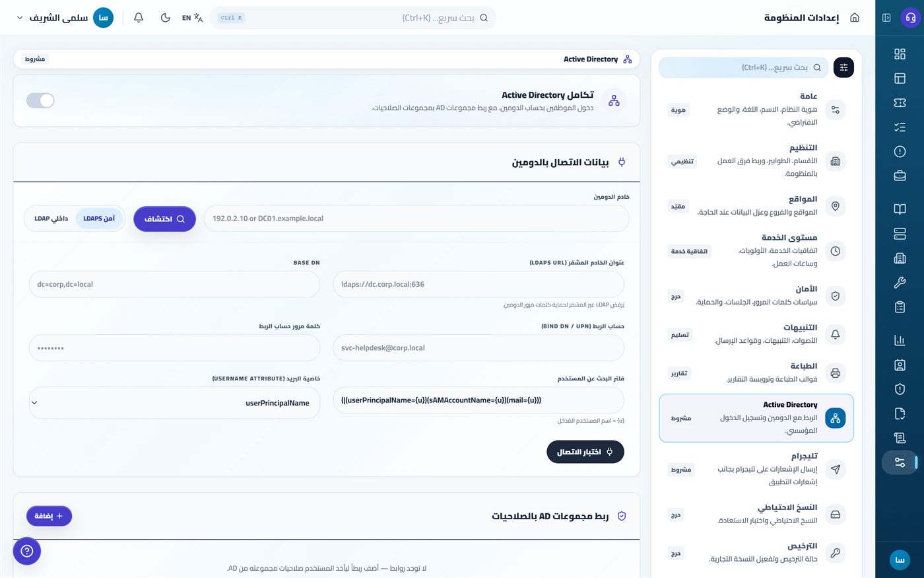The image size is (924, 578).
Task: Open the wrench maintenance icon in sidebar
Action: (x=900, y=283)
